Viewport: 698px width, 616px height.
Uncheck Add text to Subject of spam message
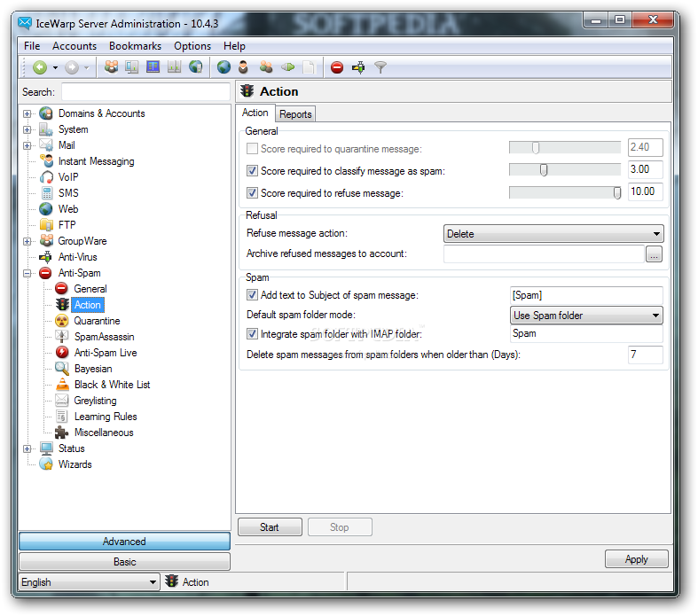pyautogui.click(x=252, y=295)
